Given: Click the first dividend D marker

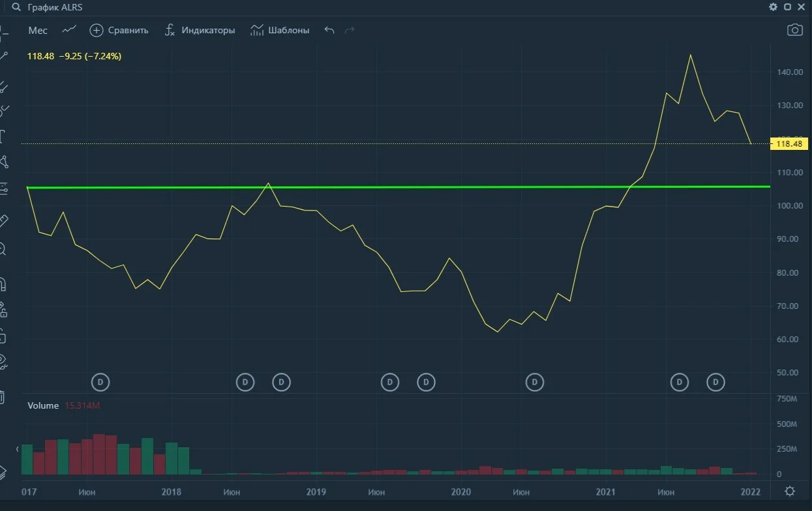Looking at the screenshot, I should [100, 382].
